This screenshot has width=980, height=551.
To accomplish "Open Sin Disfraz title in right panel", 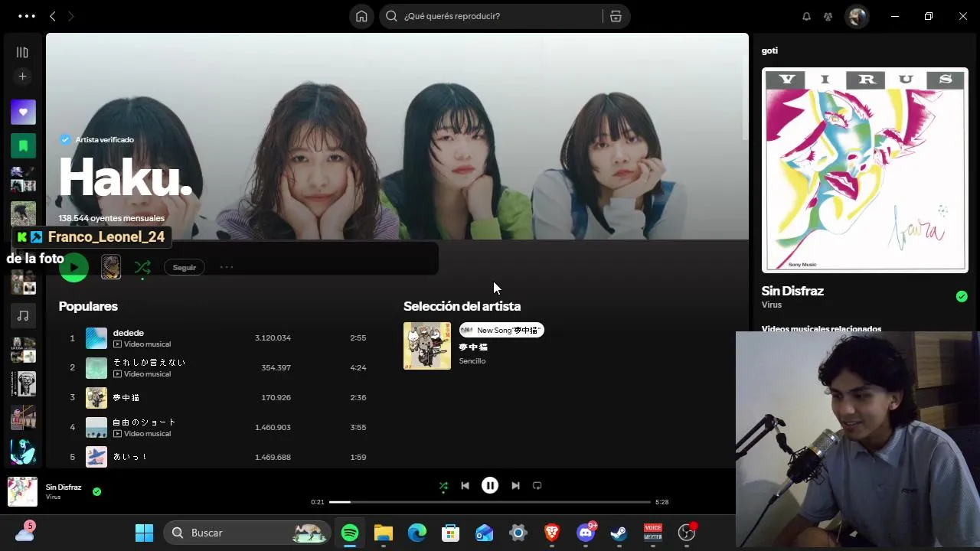I will (792, 291).
